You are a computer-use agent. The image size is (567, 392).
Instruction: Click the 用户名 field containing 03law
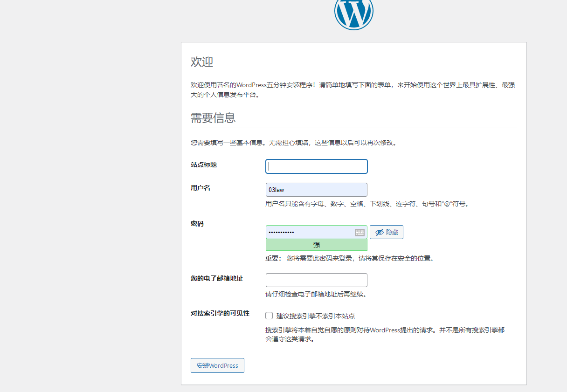pyautogui.click(x=317, y=190)
